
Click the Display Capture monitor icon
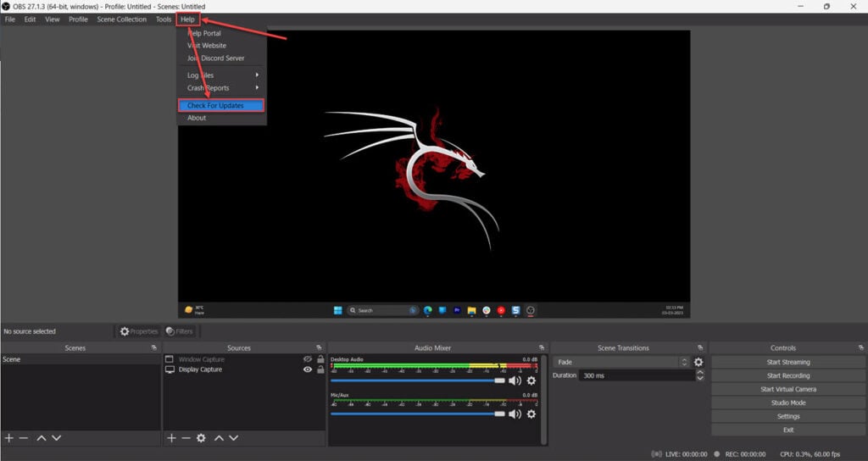[170, 369]
